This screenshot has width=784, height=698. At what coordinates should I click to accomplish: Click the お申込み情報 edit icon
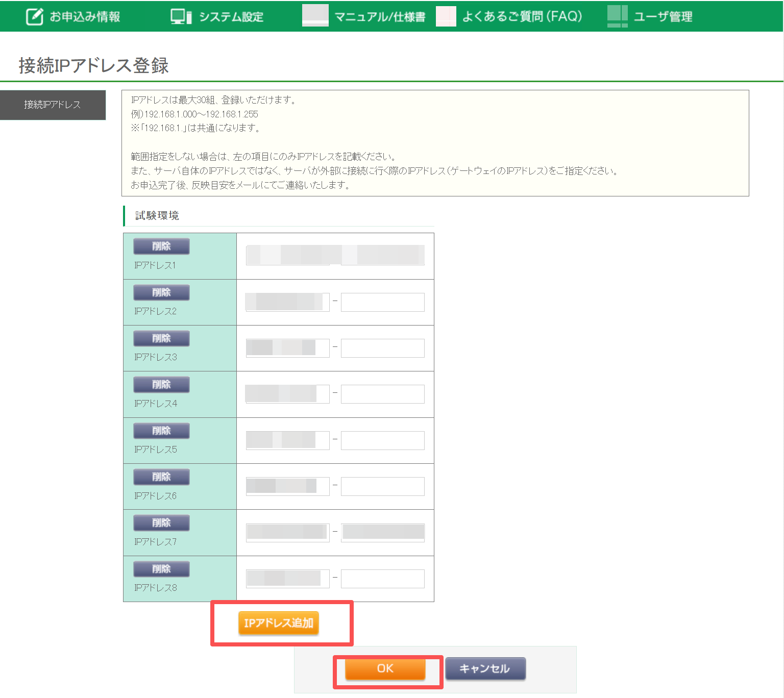coord(34,16)
